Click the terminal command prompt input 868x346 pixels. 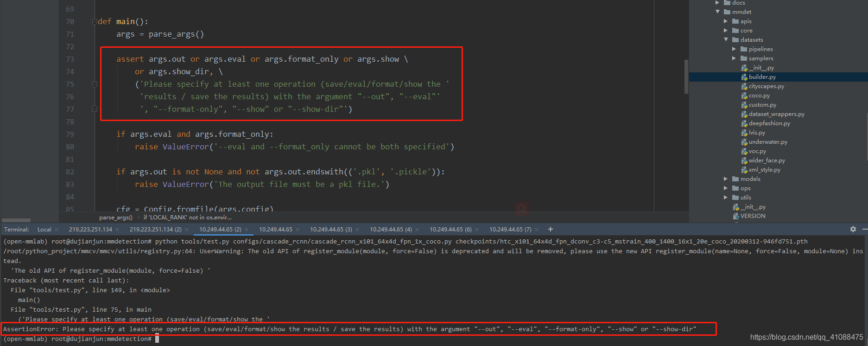pyautogui.click(x=157, y=339)
